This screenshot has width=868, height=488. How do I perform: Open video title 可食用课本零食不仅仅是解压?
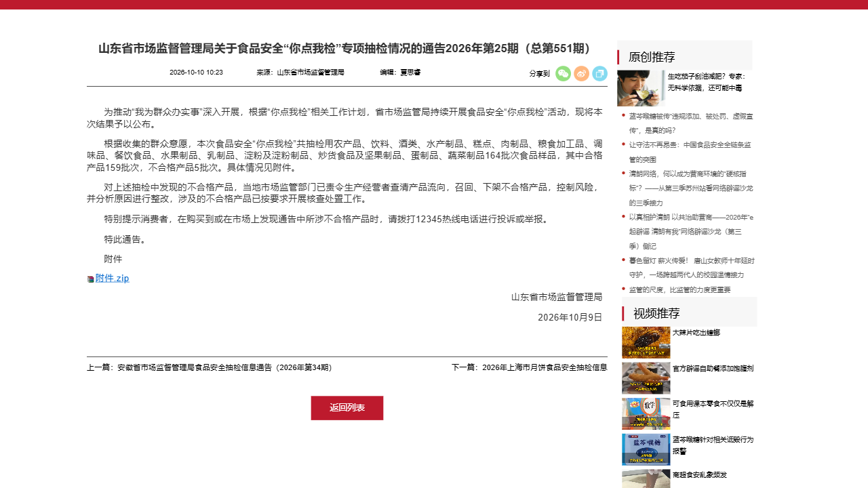point(713,409)
